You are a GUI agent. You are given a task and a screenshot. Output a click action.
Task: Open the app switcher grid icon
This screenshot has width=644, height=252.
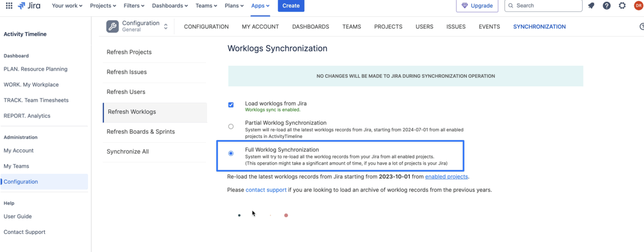coord(9,6)
